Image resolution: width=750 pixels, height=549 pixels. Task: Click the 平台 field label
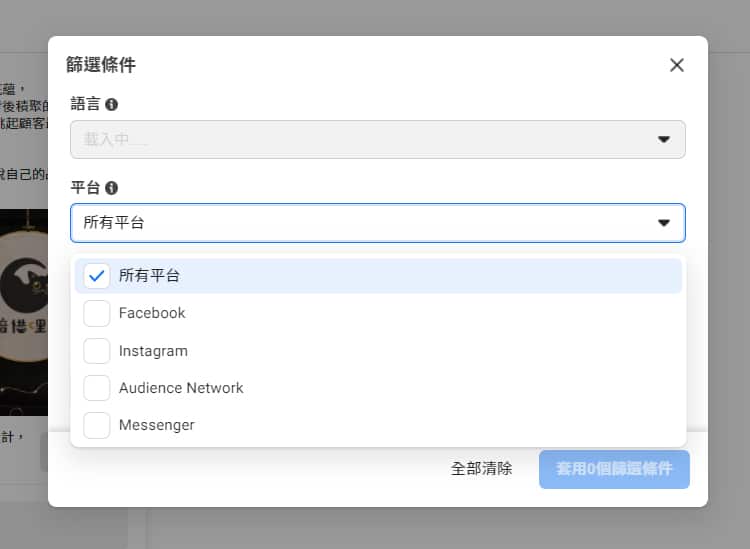click(x=85, y=187)
